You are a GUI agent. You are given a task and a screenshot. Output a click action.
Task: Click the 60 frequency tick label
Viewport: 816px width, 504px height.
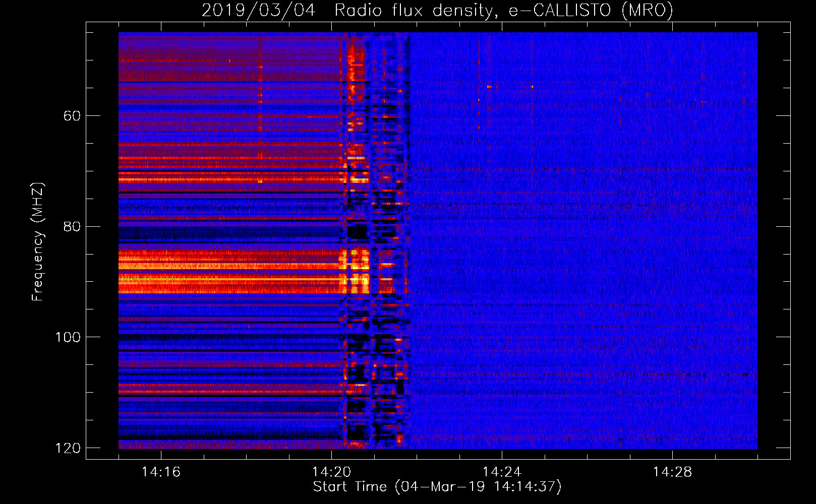72,116
